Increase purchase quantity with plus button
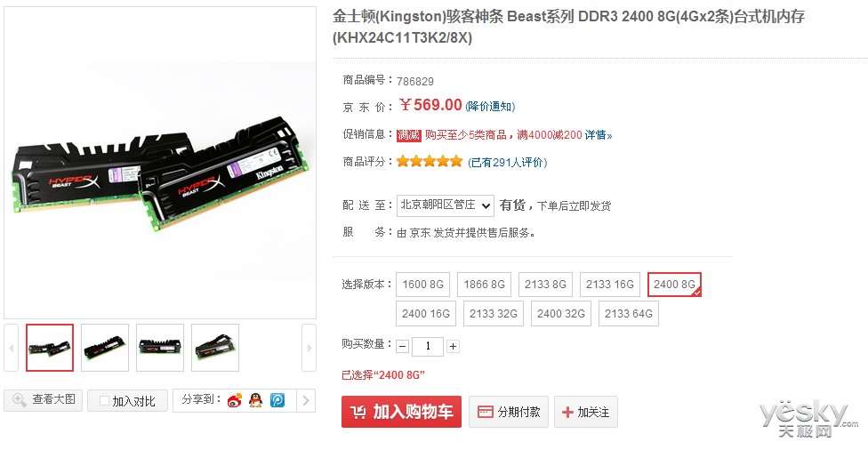This screenshot has width=868, height=450. [x=453, y=347]
